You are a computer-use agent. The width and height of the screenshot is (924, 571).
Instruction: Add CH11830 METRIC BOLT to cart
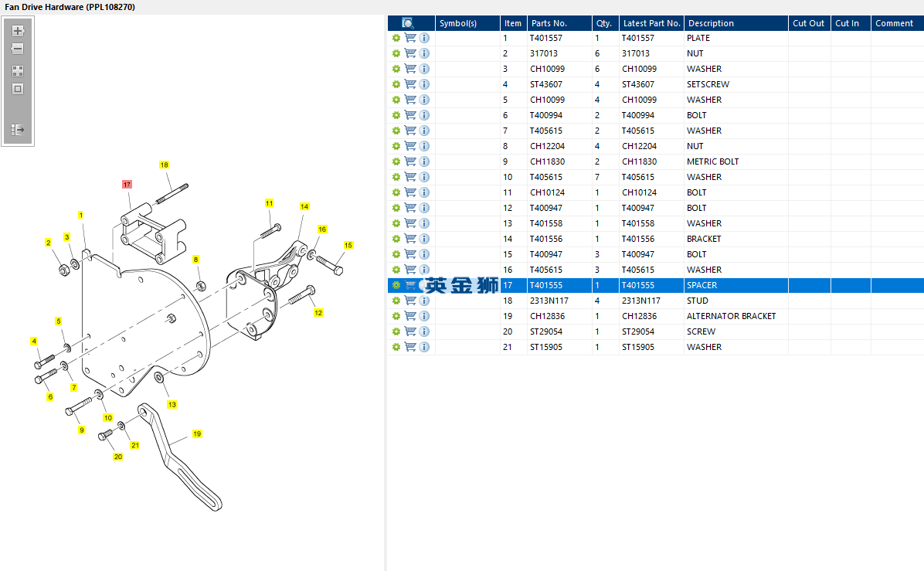(x=410, y=161)
